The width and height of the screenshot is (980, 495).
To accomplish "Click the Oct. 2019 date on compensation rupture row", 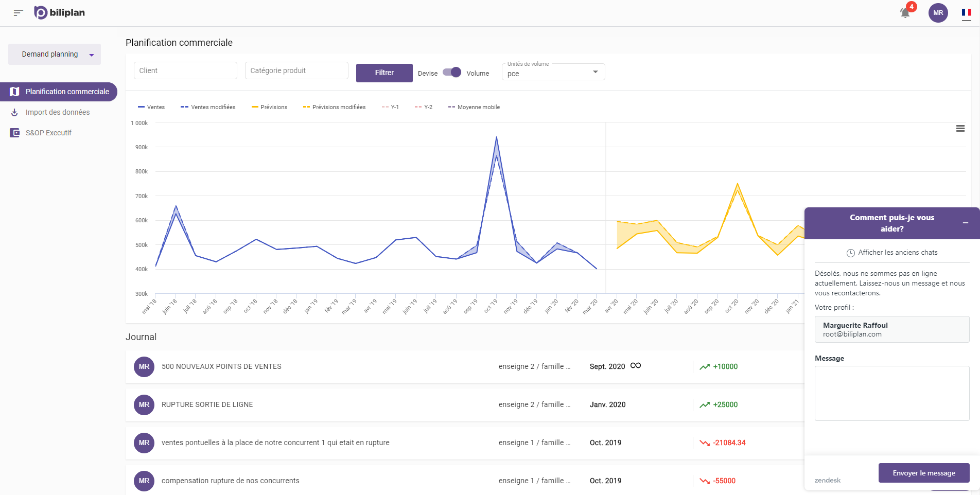I will click(x=606, y=481).
